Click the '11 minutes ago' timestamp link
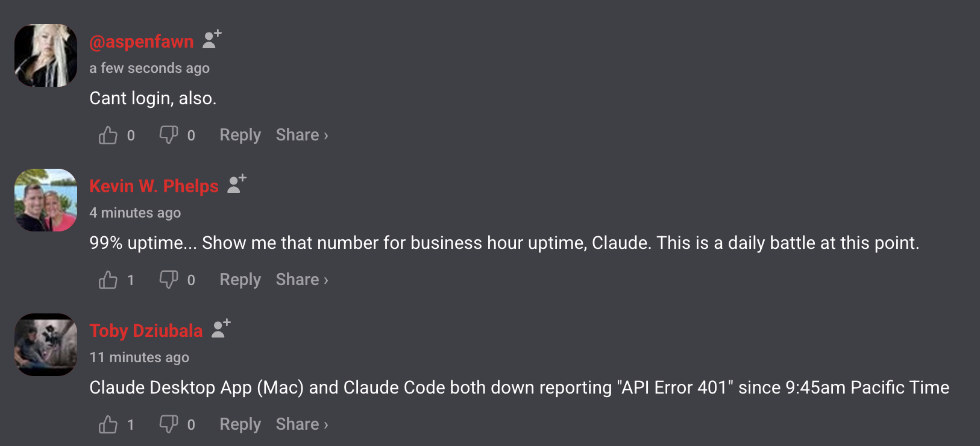This screenshot has width=980, height=446. point(139,357)
